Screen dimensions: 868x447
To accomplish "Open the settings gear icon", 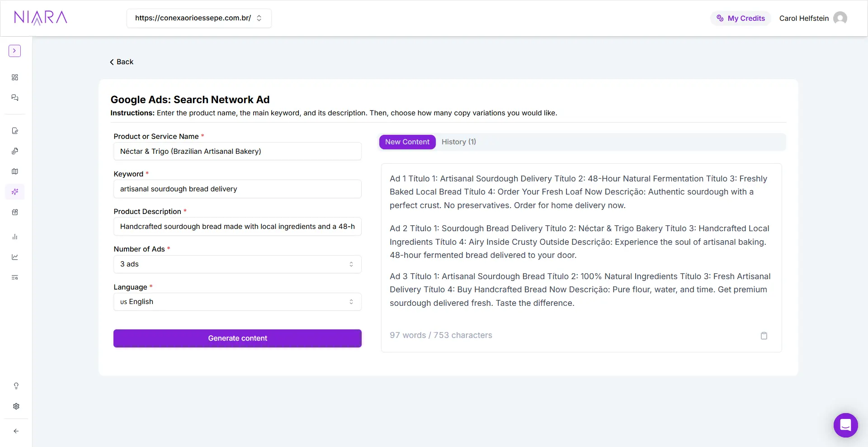I will pyautogui.click(x=16, y=406).
